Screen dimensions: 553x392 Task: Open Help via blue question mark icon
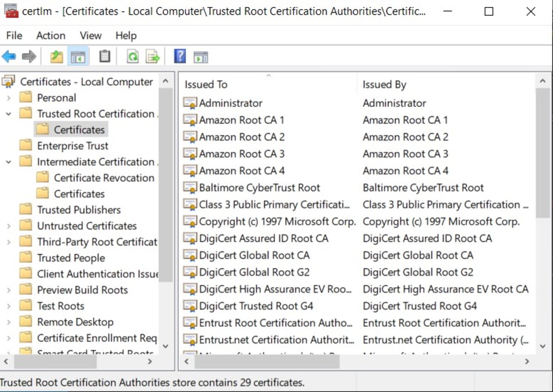tap(180, 56)
